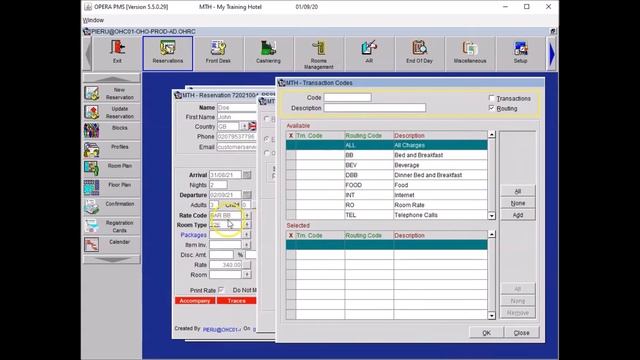Open Registration Cards in sidebar
This screenshot has height=360, width=640.
click(x=111, y=226)
